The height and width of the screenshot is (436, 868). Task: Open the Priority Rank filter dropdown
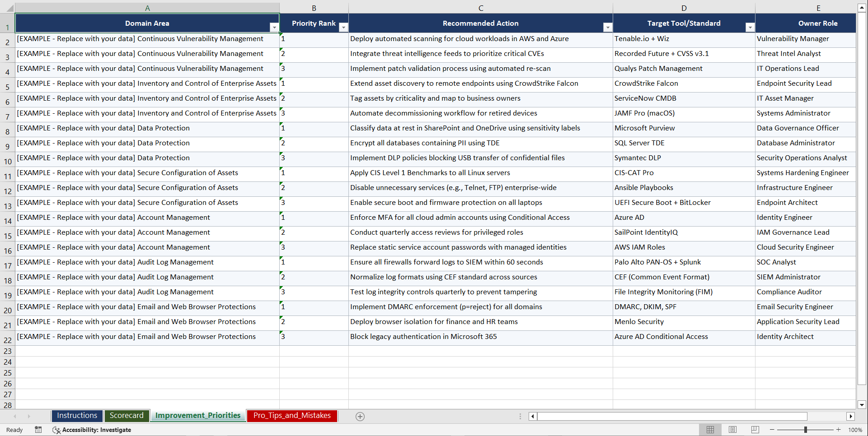(343, 27)
